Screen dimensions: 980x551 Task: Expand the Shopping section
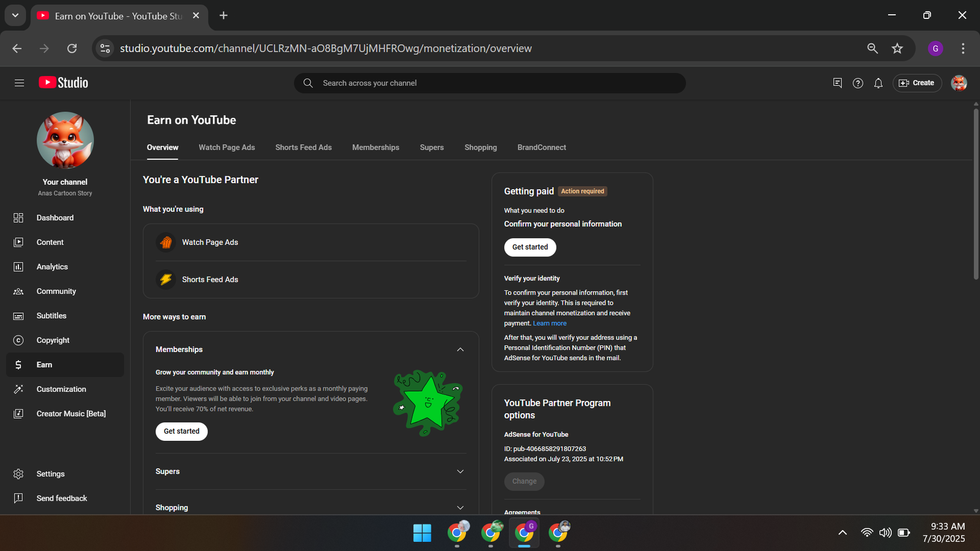click(460, 508)
